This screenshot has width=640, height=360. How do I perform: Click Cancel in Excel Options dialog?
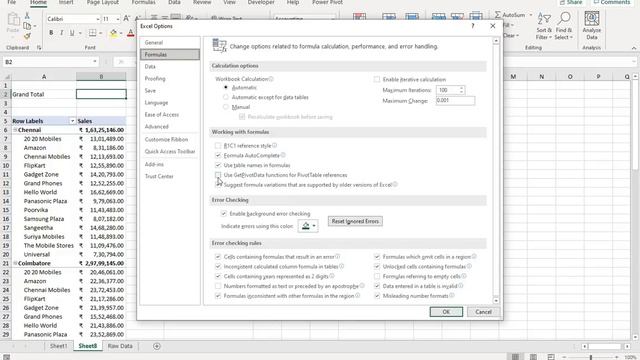483,312
